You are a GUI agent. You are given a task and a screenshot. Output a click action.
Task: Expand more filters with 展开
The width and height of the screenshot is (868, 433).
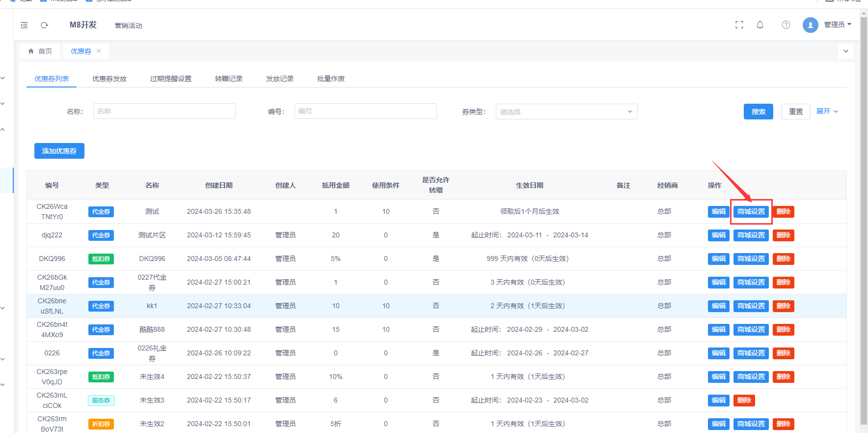[827, 112]
